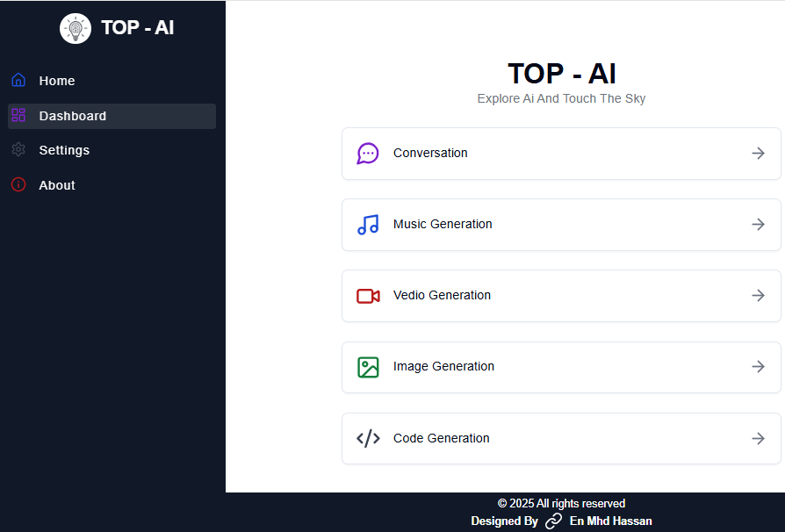Screen dimensions: 785x532
Task: Click the Settings gear icon
Action: (18, 150)
